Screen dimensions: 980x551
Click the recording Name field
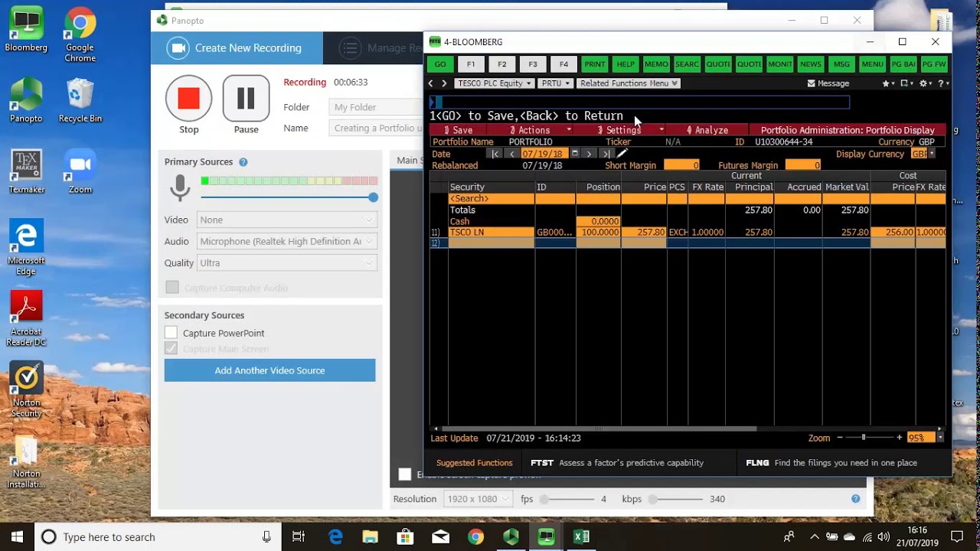tap(376, 128)
